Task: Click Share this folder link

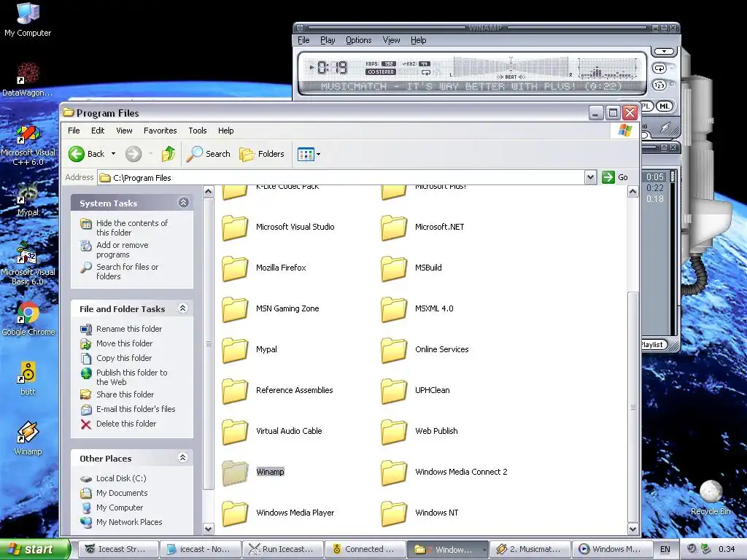Action: [125, 394]
